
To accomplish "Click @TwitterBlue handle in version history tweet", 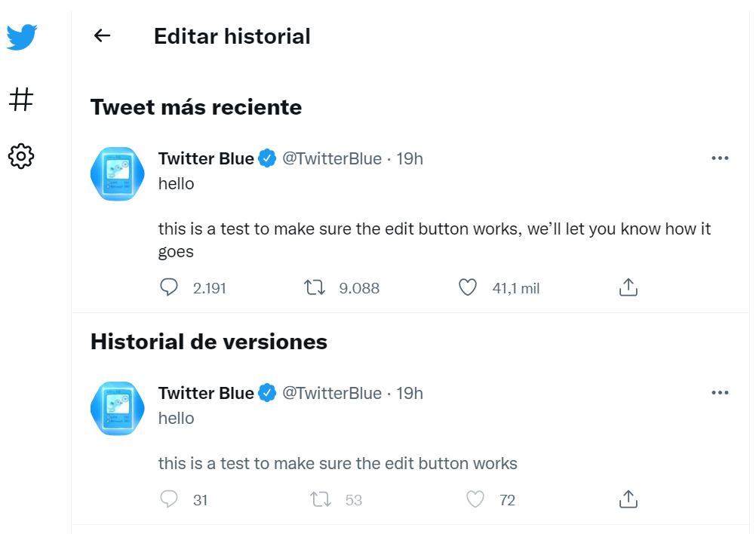I will tap(332, 393).
